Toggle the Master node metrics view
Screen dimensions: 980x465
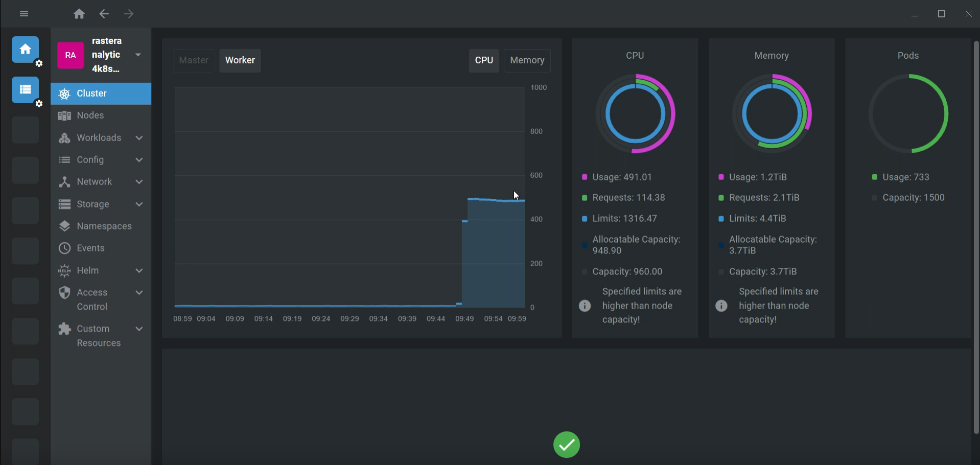pyautogui.click(x=193, y=60)
